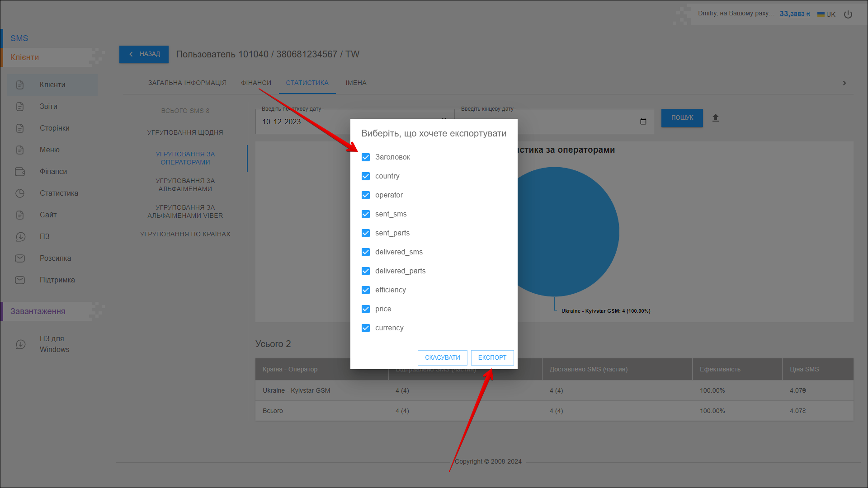Click Статистика pie-chart sidebar icon

[20, 193]
